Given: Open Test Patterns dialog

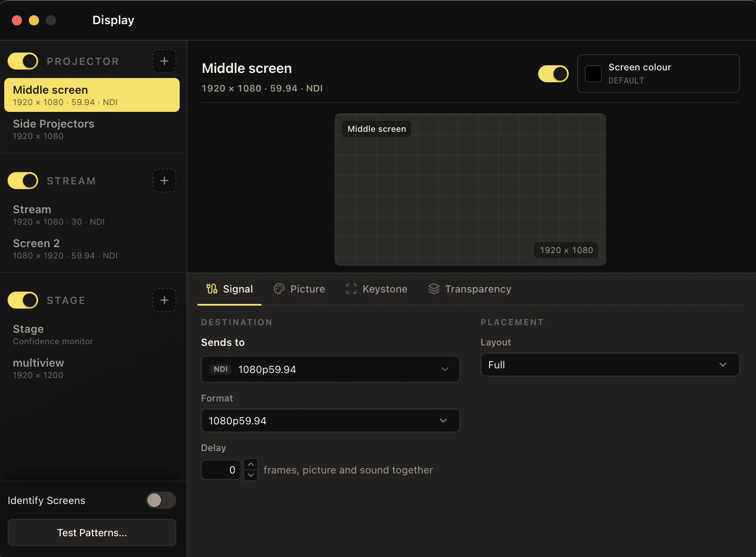Looking at the screenshot, I should point(92,532).
